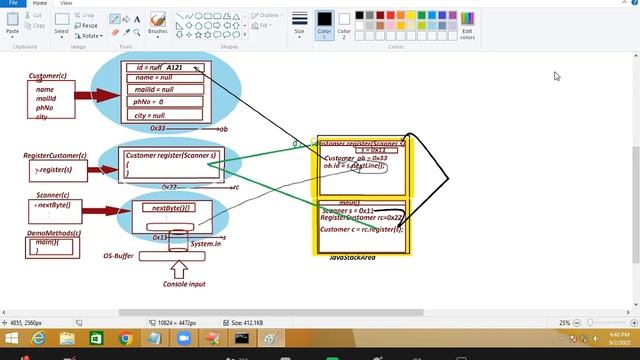Screen dimensions: 640x360
Task: Select the Color picker eyedropper tool
Action: [126, 32]
